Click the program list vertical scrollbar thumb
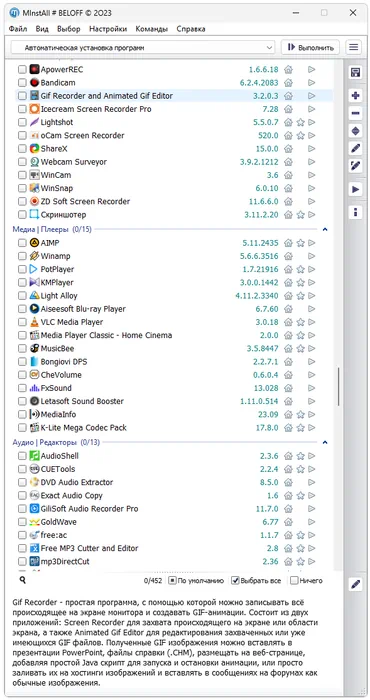 pyautogui.click(x=338, y=386)
